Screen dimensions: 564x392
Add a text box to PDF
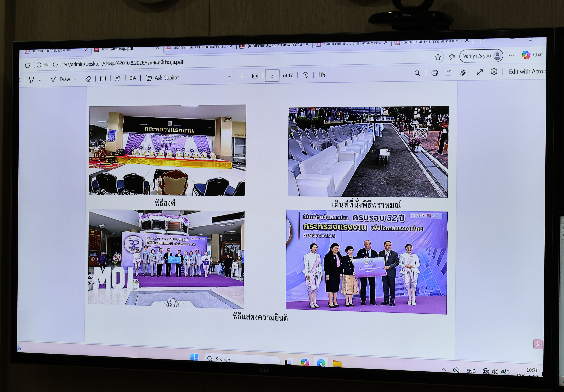point(103,79)
